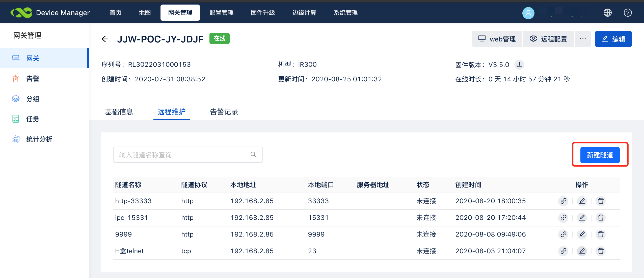The height and width of the screenshot is (278, 644).
Task: Click the firmware upgrade upload icon
Action: click(x=519, y=65)
